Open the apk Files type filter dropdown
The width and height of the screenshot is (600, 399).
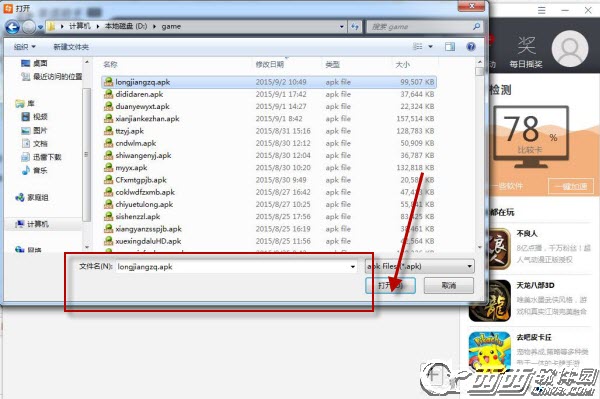coord(419,266)
